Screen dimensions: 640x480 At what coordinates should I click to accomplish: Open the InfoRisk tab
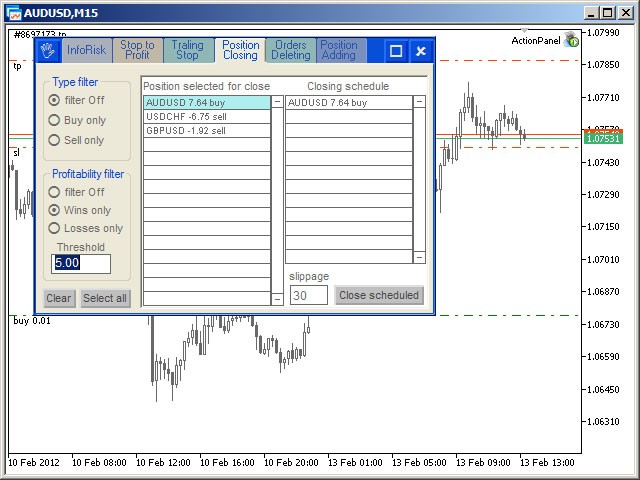click(x=87, y=50)
